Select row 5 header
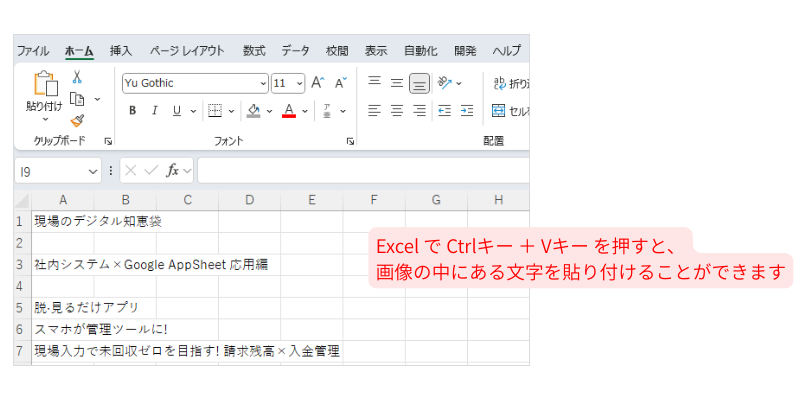800x400 pixels. click(20, 308)
